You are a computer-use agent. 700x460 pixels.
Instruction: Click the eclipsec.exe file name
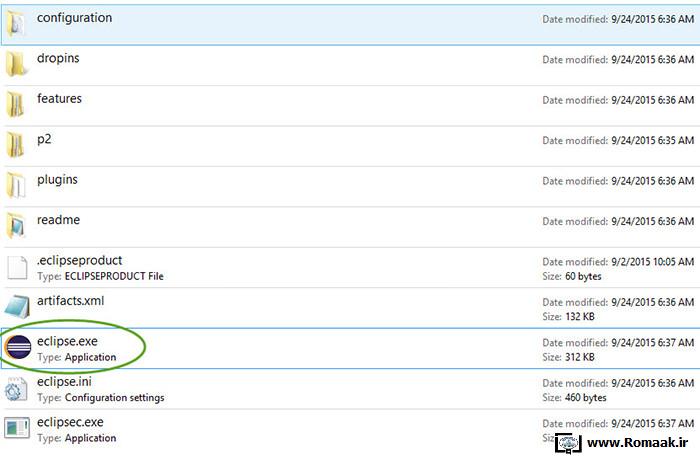pyautogui.click(x=70, y=422)
